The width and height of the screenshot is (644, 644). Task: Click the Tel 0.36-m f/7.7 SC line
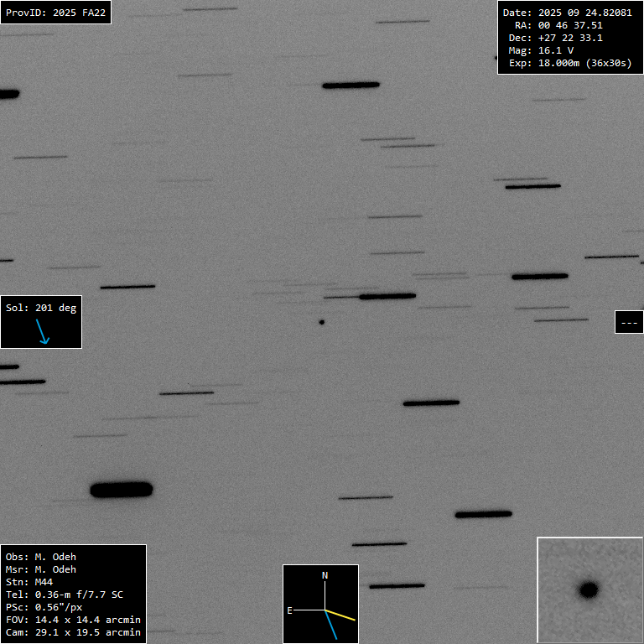tap(64, 595)
